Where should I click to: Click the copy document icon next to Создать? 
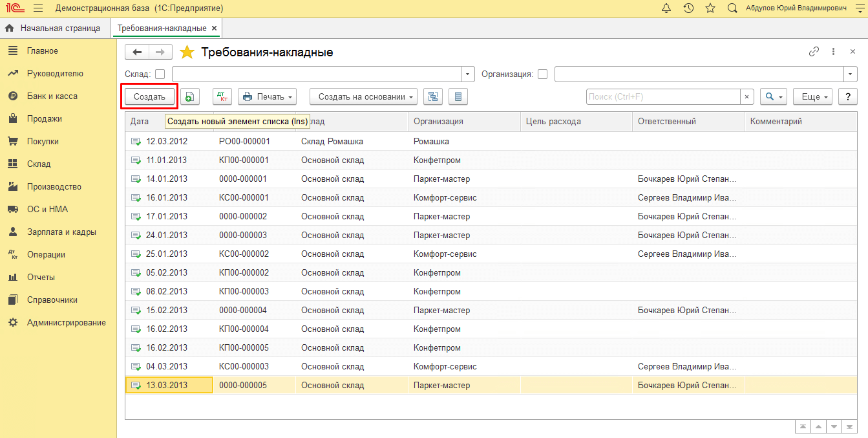(189, 97)
